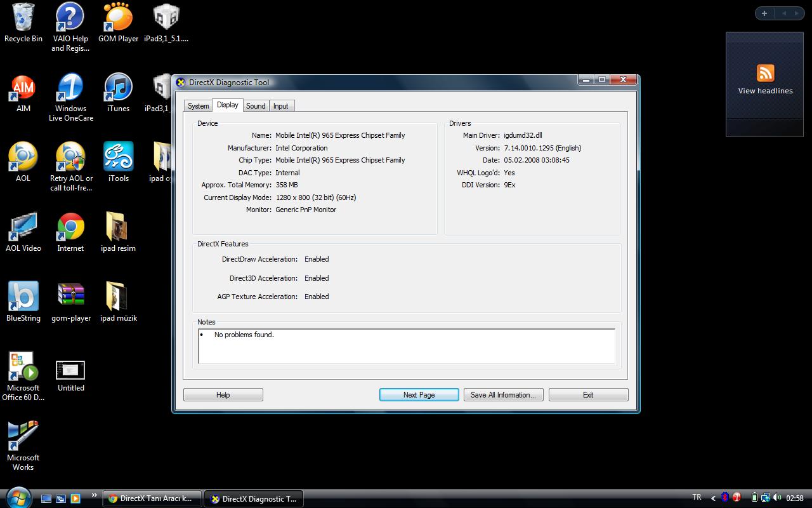
Task: Click the Next Page button
Action: point(419,395)
